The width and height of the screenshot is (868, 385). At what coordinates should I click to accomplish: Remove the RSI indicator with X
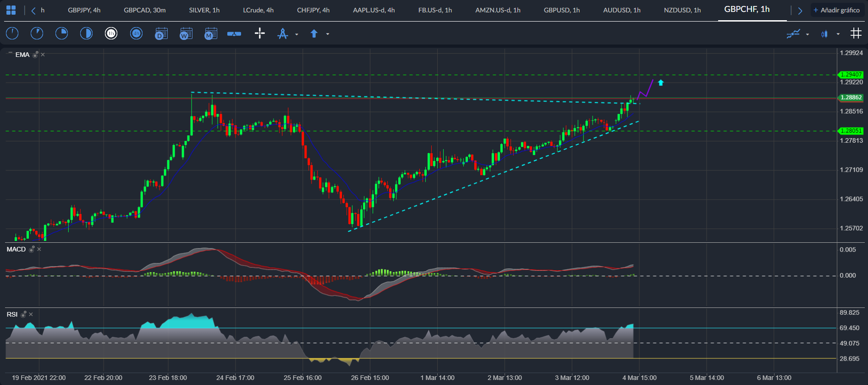(31, 314)
